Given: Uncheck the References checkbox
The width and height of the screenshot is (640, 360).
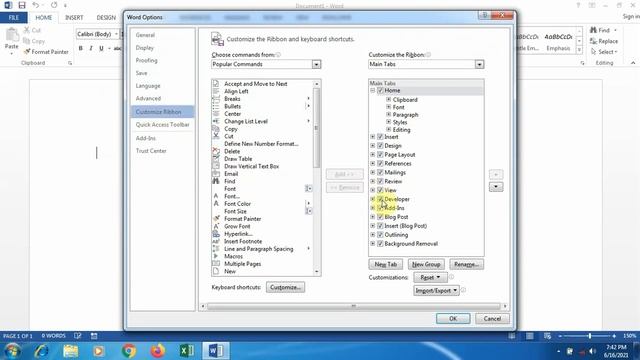Looking at the screenshot, I should [x=380, y=164].
